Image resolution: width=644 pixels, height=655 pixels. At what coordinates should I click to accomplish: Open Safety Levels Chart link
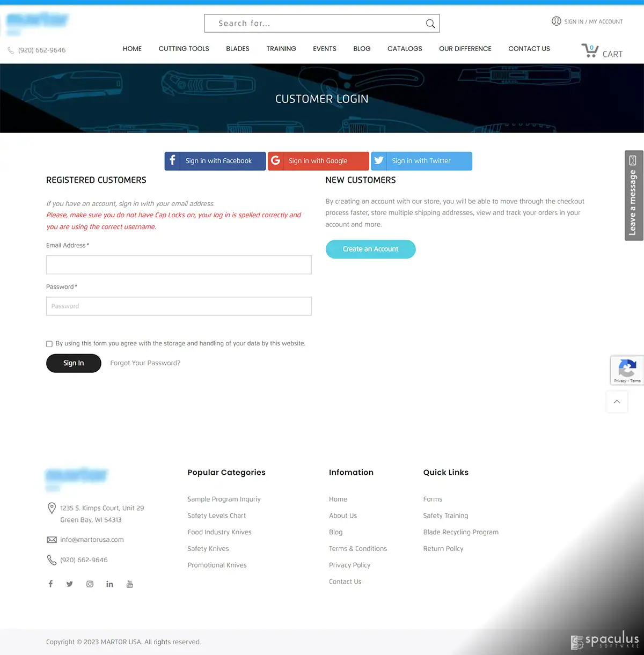pos(217,516)
